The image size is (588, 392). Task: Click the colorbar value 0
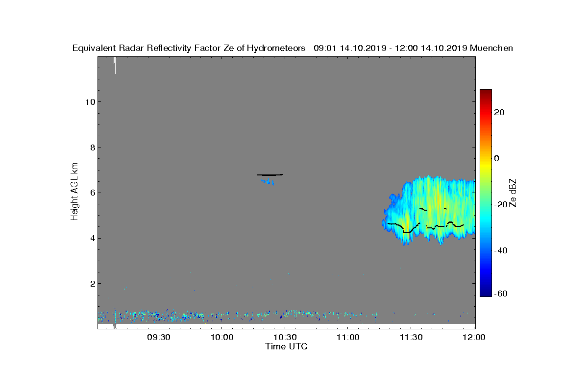tap(497, 158)
